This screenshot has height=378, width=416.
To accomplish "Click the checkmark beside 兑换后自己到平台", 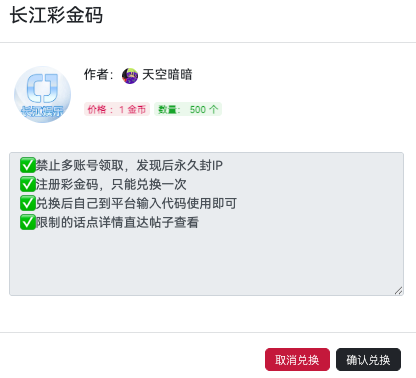I will (28, 203).
